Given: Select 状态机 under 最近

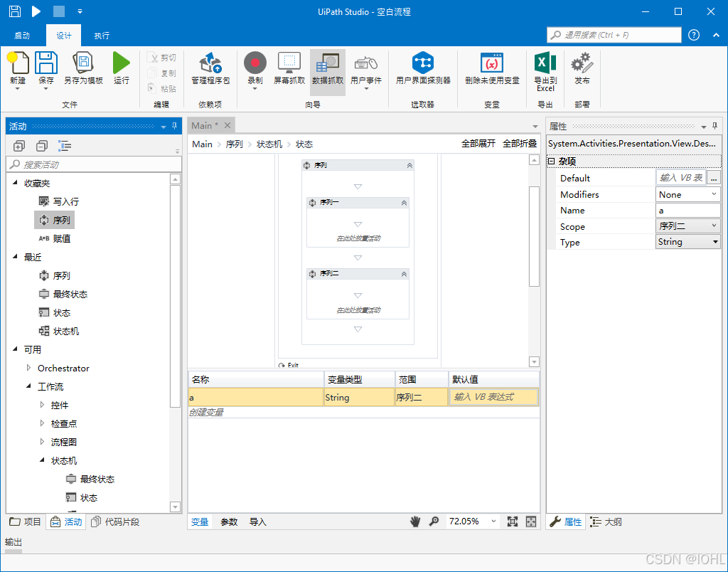Looking at the screenshot, I should coord(59,331).
